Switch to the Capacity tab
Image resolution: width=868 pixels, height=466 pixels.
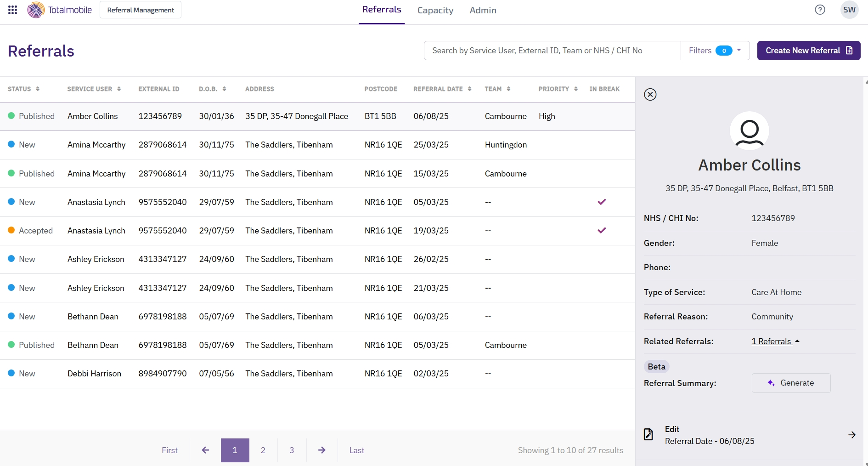click(435, 10)
